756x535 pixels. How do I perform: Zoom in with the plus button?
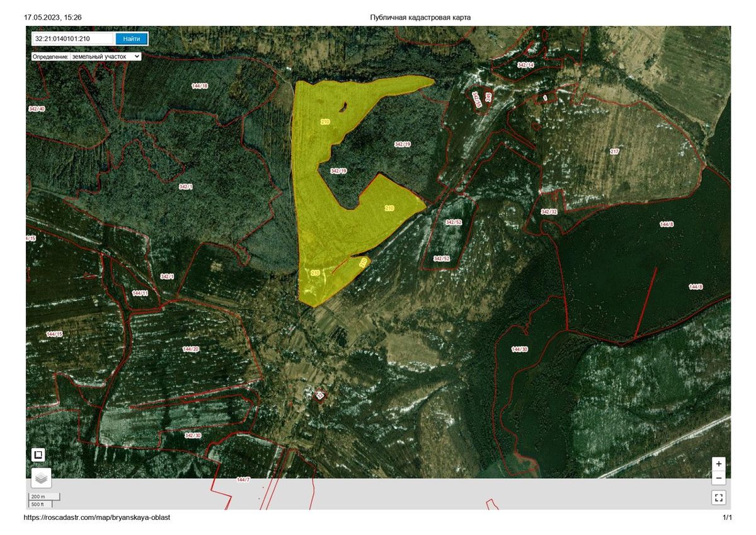pyautogui.click(x=719, y=464)
